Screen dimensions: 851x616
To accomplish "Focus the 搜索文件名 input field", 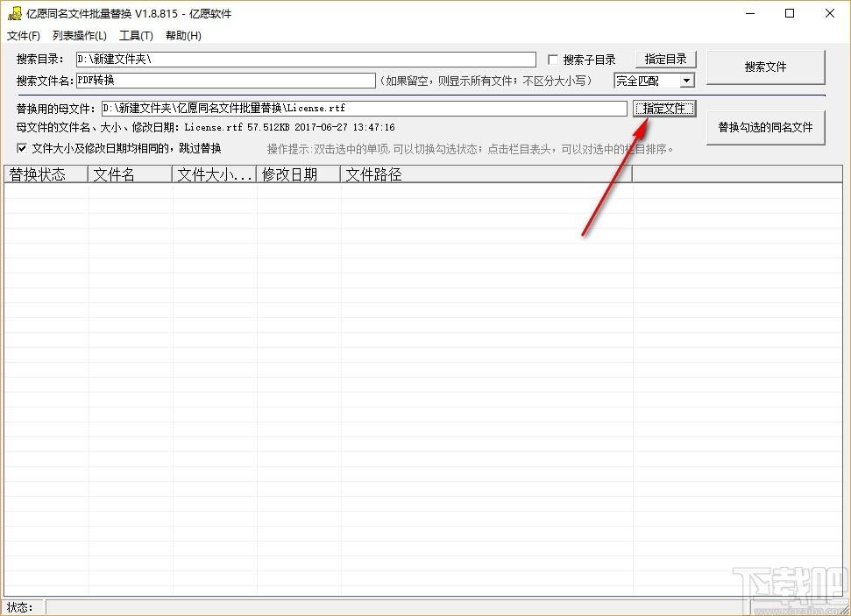I will (226, 81).
